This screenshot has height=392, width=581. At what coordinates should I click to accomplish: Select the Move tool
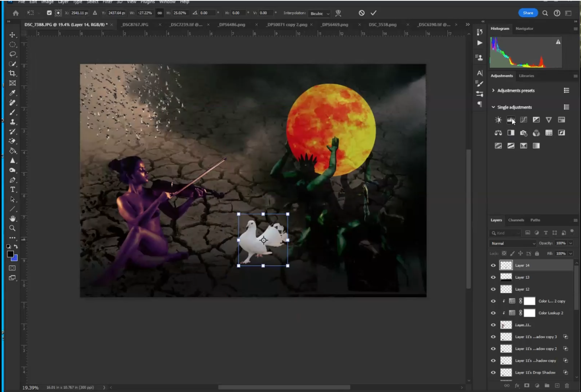click(x=12, y=35)
